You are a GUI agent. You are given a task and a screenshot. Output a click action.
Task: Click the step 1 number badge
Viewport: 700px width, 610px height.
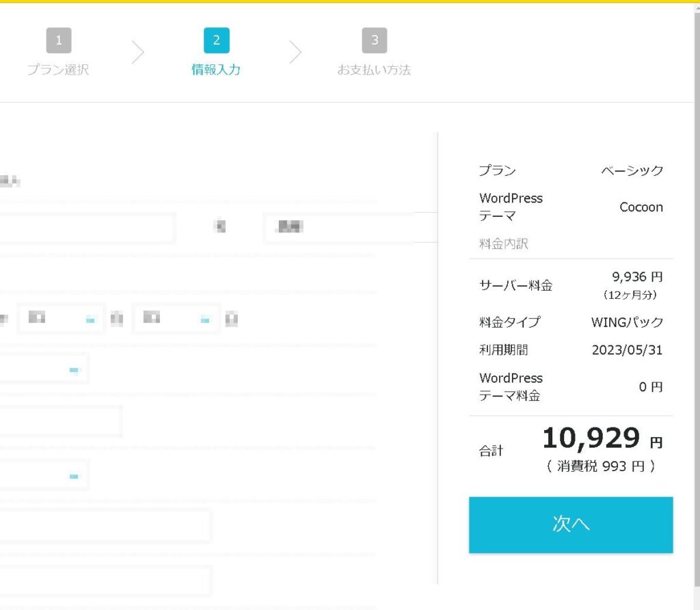[x=59, y=40]
